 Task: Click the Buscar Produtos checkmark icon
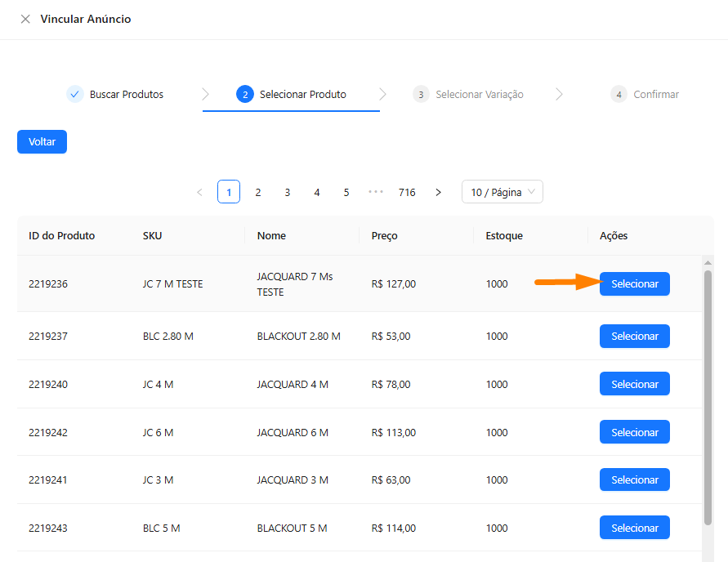point(74,94)
